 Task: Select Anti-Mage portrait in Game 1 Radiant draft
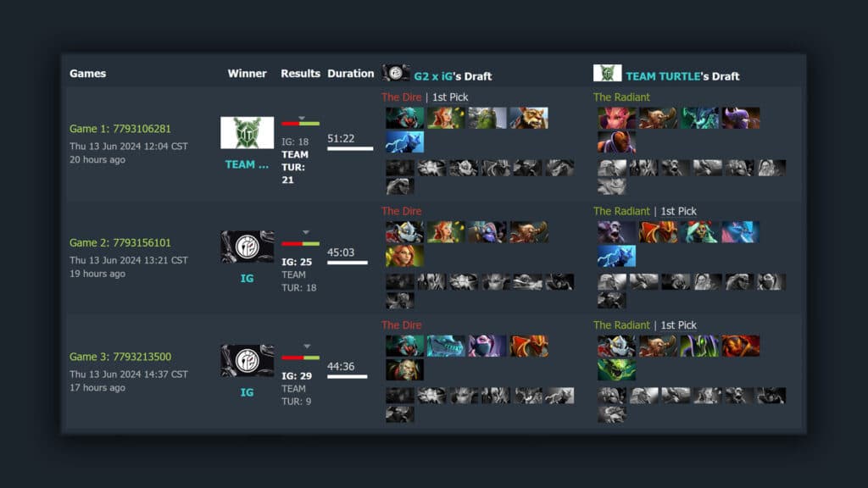617,141
